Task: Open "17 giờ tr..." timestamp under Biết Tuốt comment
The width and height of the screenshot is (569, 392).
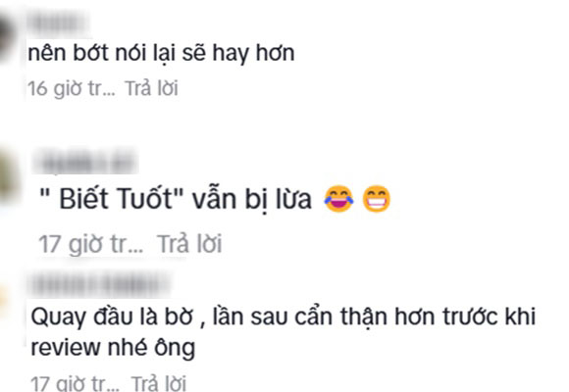Action: pos(90,244)
